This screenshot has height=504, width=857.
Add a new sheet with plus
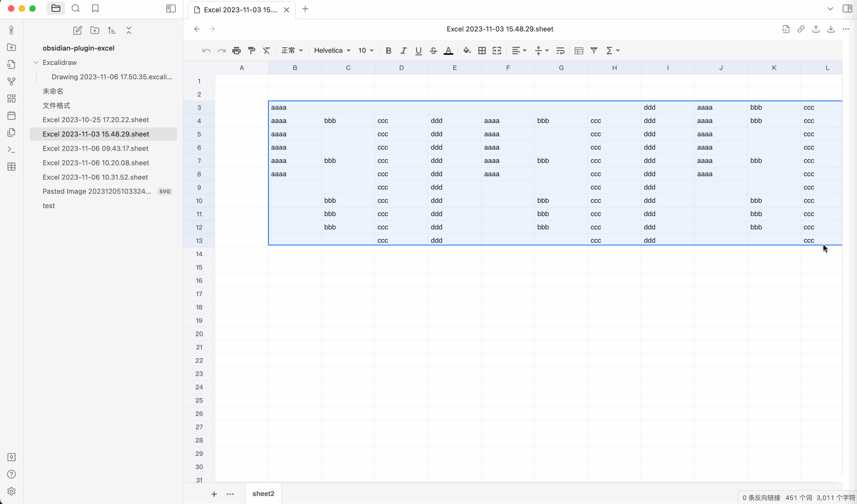point(214,494)
